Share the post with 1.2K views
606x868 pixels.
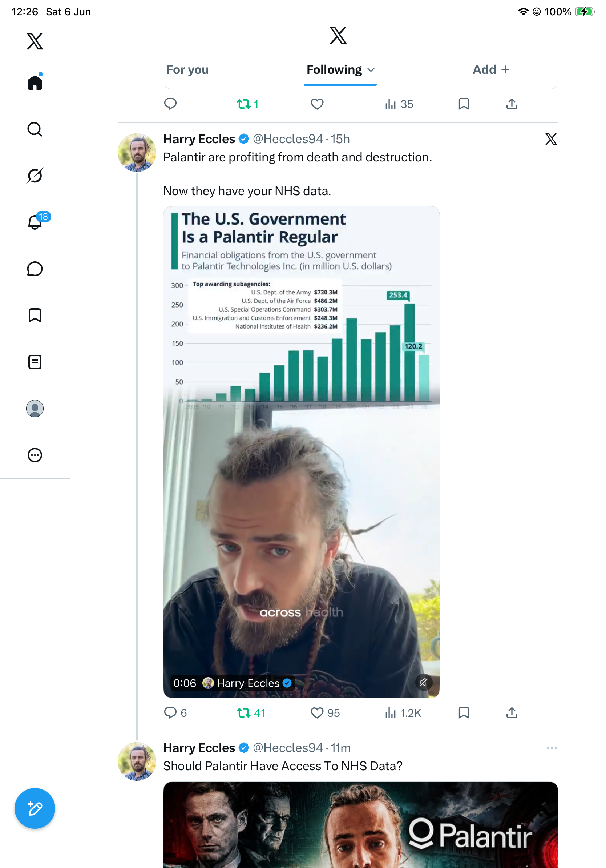coord(512,713)
